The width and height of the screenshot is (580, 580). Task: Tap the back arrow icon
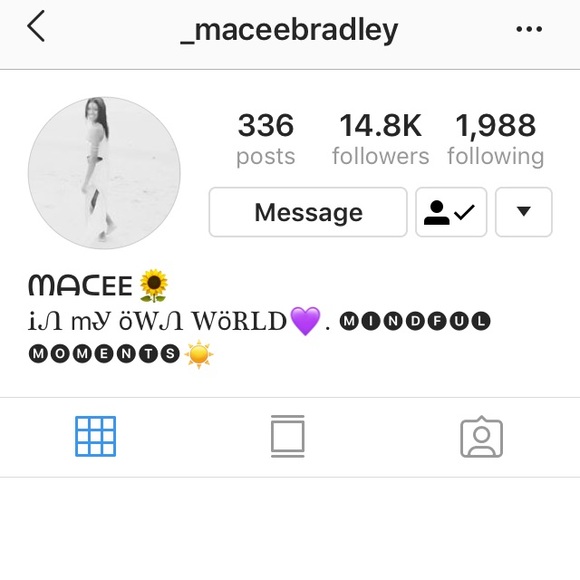[36, 26]
